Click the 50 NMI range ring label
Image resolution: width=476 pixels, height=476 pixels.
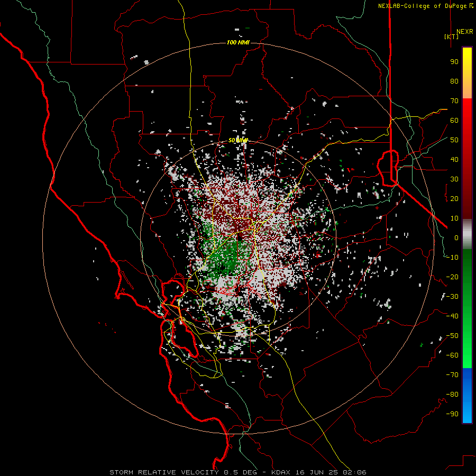238,140
